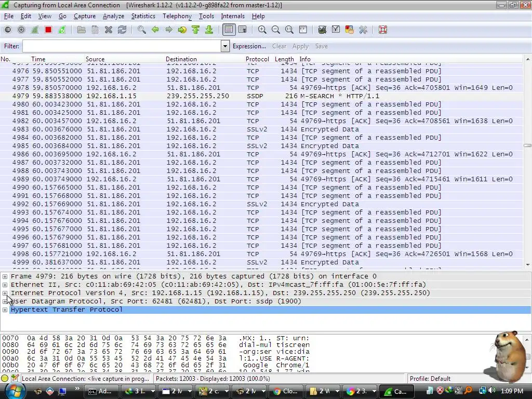This screenshot has width=532, height=399.
Task: Restart the running live capture
Action: click(x=62, y=30)
